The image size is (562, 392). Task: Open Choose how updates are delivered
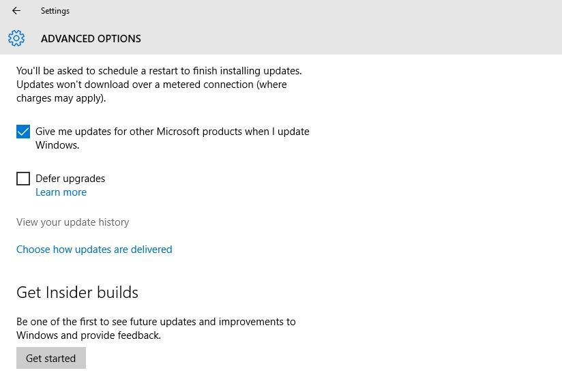pyautogui.click(x=94, y=250)
